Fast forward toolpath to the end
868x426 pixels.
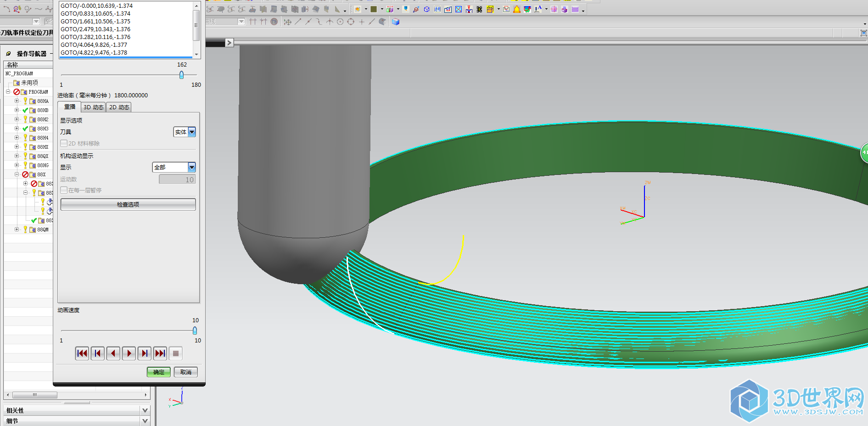(x=160, y=353)
